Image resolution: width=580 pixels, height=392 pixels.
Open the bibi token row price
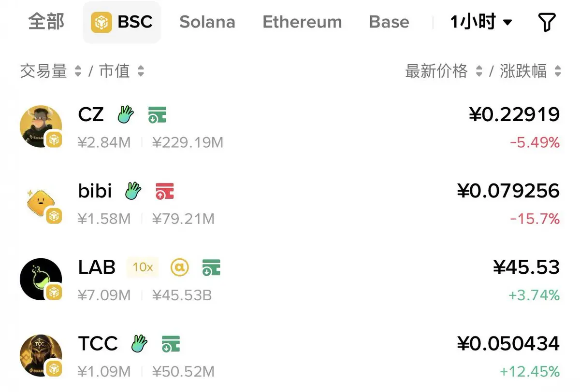(508, 191)
